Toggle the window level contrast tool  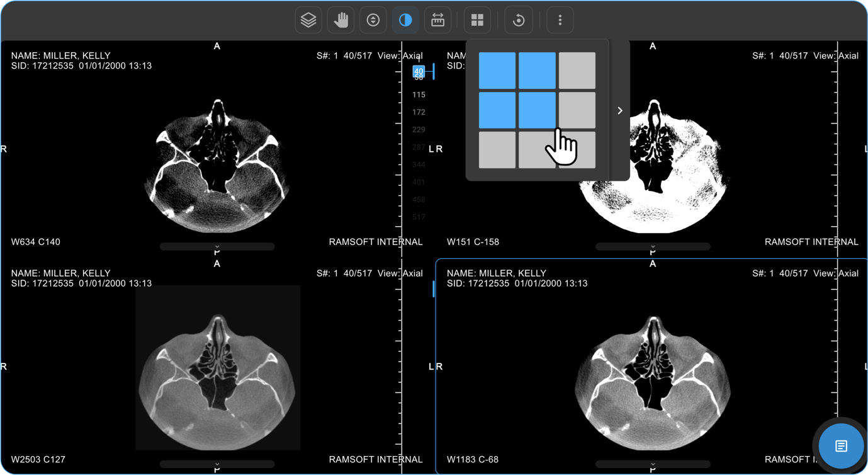pos(405,20)
